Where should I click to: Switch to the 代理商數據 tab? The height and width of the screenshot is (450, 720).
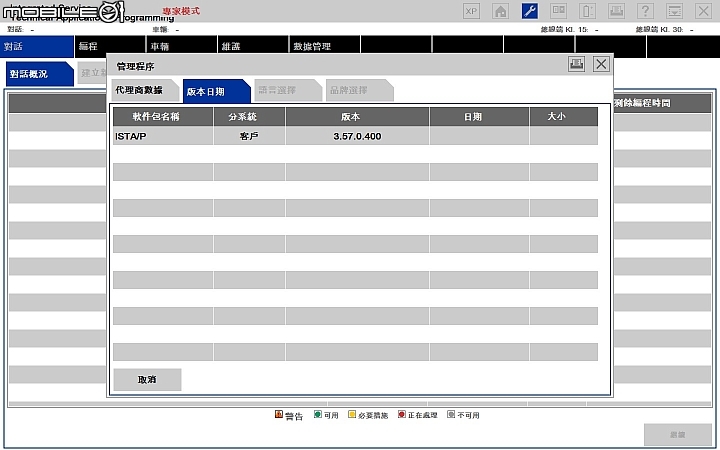click(x=145, y=90)
